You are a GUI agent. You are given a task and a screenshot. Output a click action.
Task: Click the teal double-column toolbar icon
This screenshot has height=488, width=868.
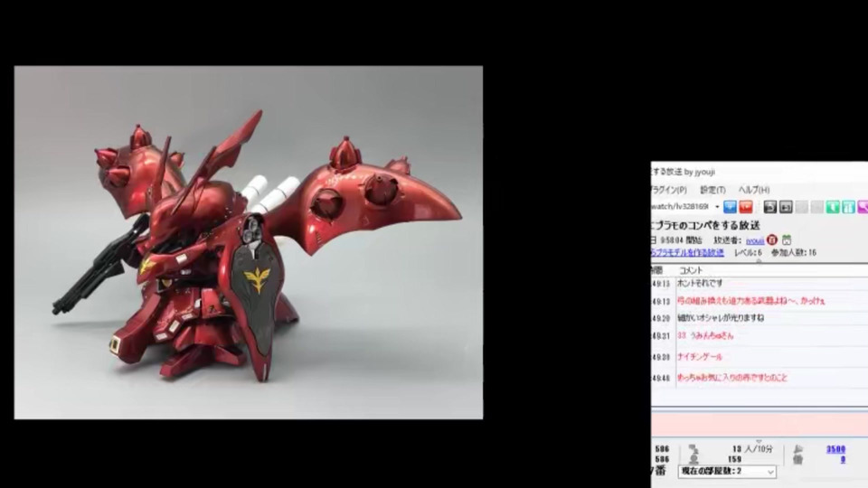(x=848, y=207)
